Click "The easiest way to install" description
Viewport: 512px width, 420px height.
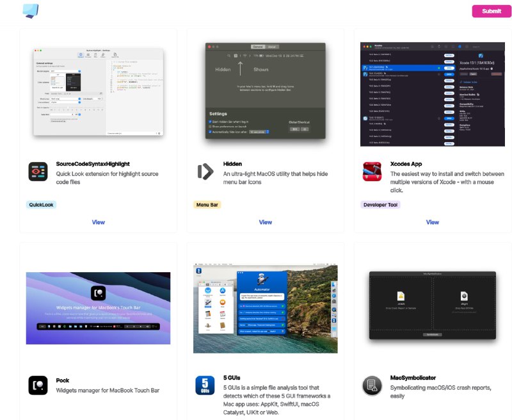[x=447, y=182]
